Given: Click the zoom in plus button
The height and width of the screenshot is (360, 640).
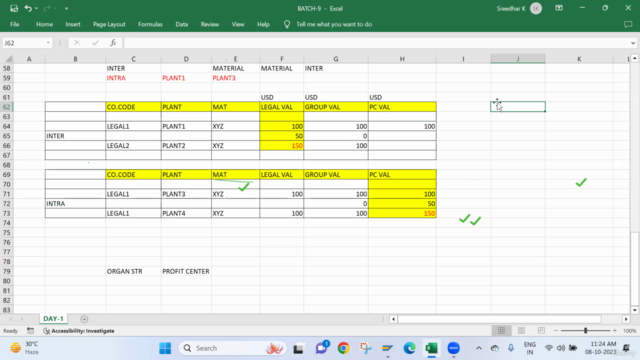Looking at the screenshot, I should (x=615, y=331).
